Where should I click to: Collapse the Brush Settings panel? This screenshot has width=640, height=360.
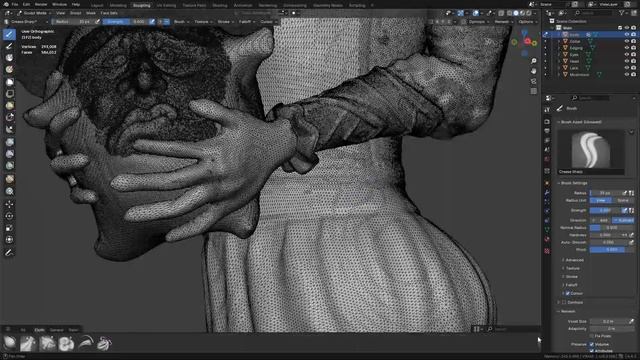(573, 183)
